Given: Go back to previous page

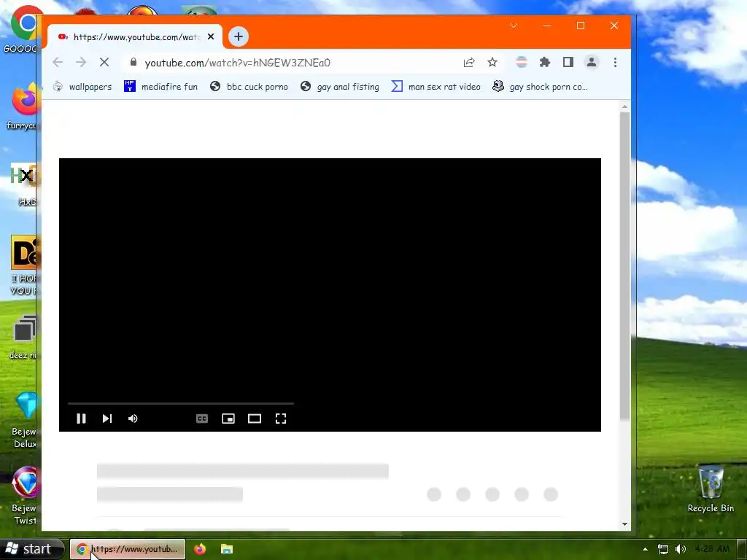Looking at the screenshot, I should point(58,63).
